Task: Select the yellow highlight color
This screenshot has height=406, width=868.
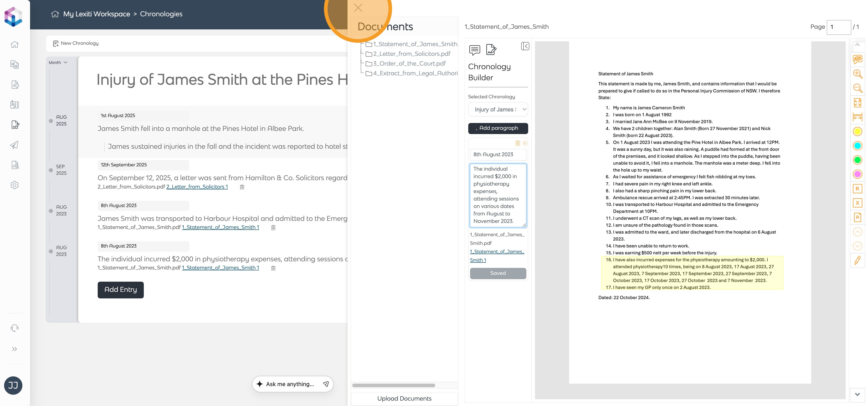Action: pos(857,131)
